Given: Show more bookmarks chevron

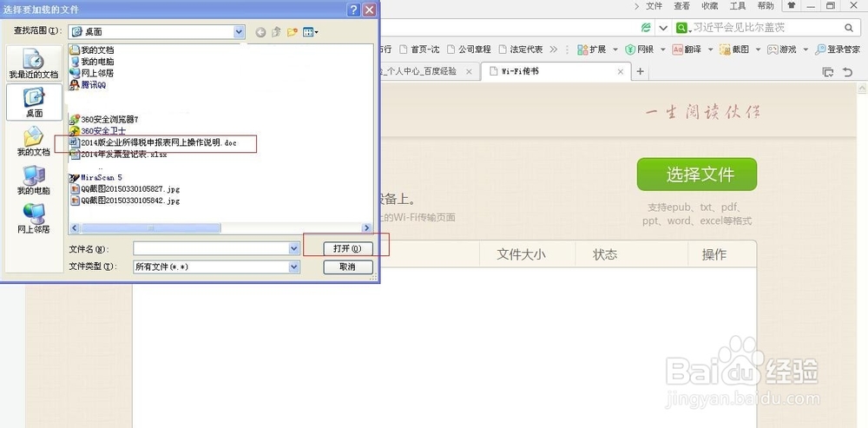Looking at the screenshot, I should click(x=553, y=49).
